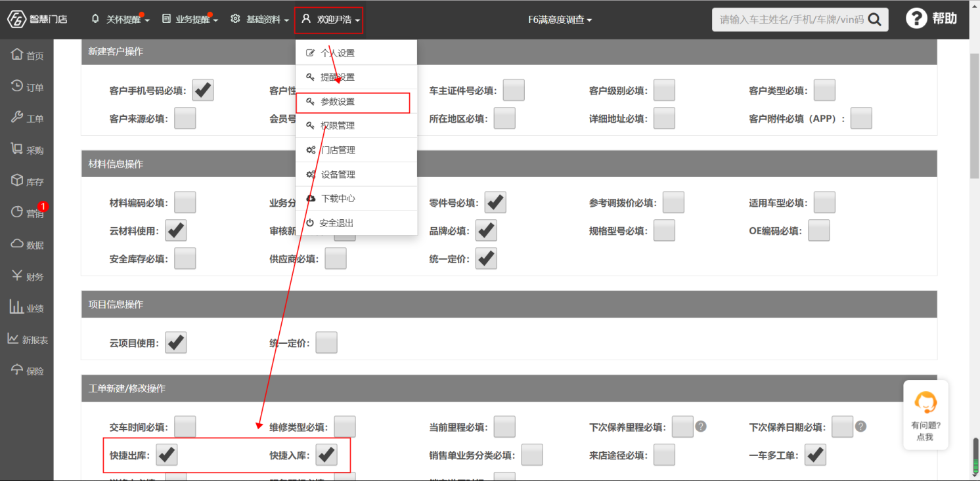Open 首页 home icon in sidebar

coord(18,54)
